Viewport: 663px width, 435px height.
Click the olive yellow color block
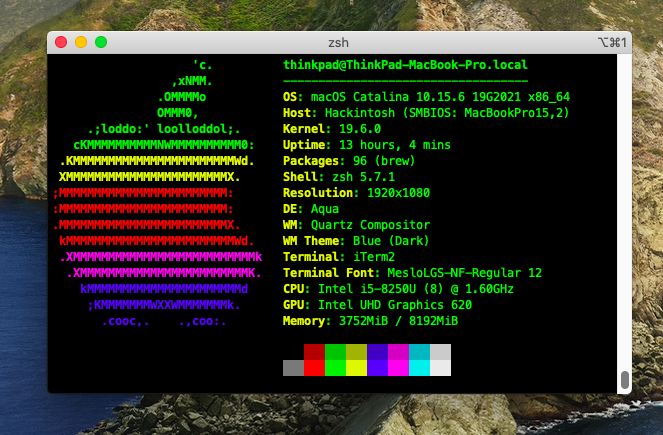click(356, 352)
